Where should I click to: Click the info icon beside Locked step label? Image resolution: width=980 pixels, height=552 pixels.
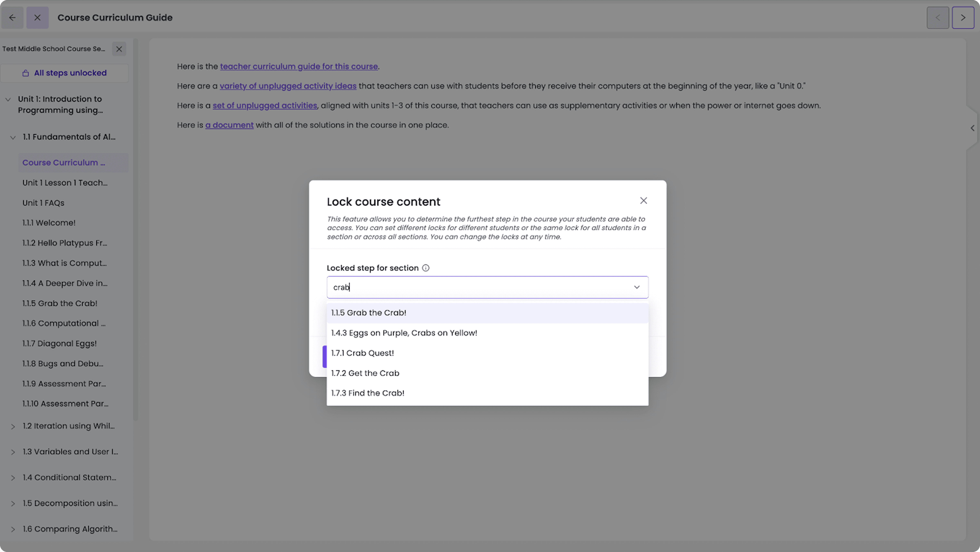pyautogui.click(x=426, y=268)
